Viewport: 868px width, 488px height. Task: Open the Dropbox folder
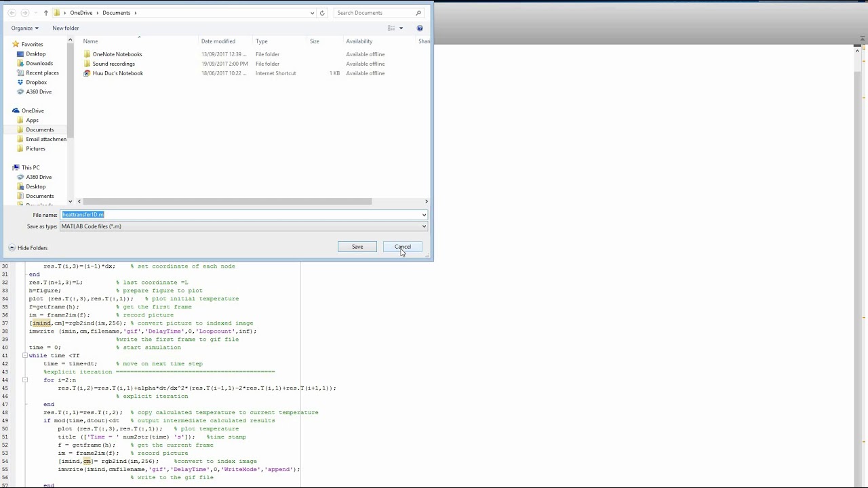(x=37, y=82)
